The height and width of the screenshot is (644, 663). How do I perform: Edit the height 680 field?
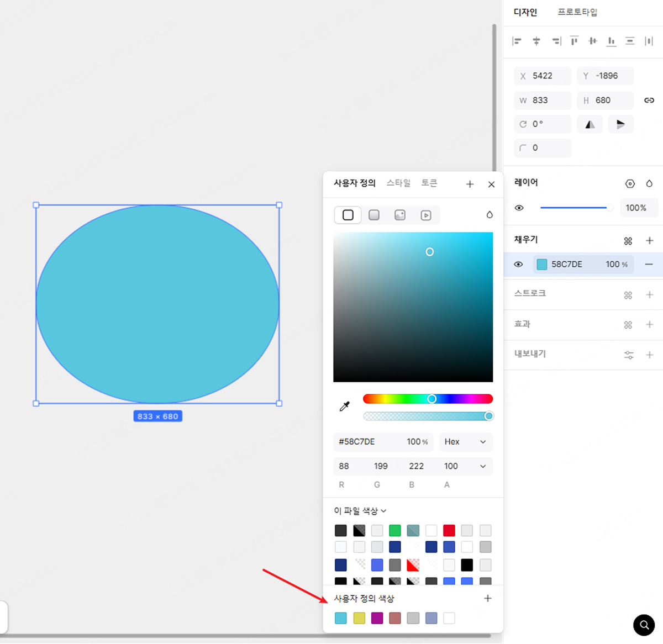point(606,100)
